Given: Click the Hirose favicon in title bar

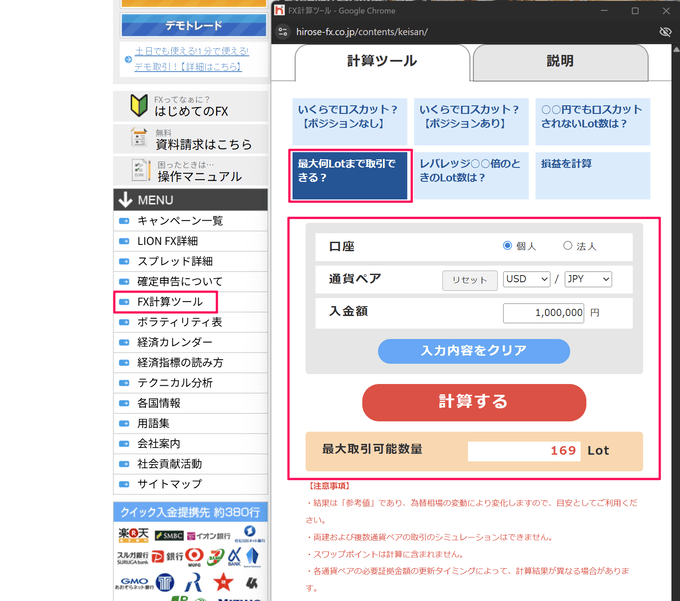Looking at the screenshot, I should tap(280, 10).
